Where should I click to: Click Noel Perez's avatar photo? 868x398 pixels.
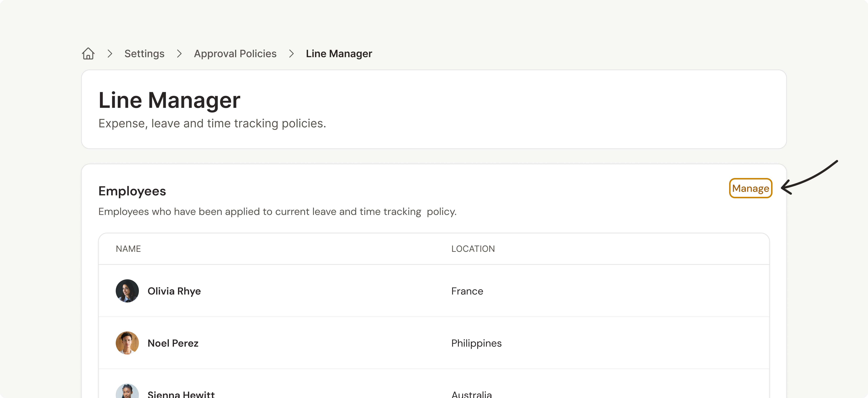click(x=127, y=343)
